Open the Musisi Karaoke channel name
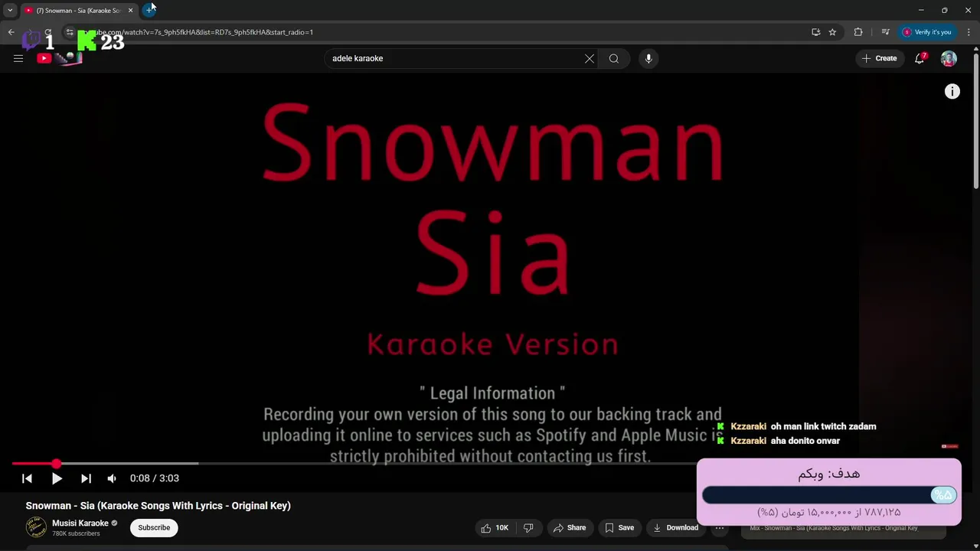This screenshot has width=980, height=551. tap(80, 523)
